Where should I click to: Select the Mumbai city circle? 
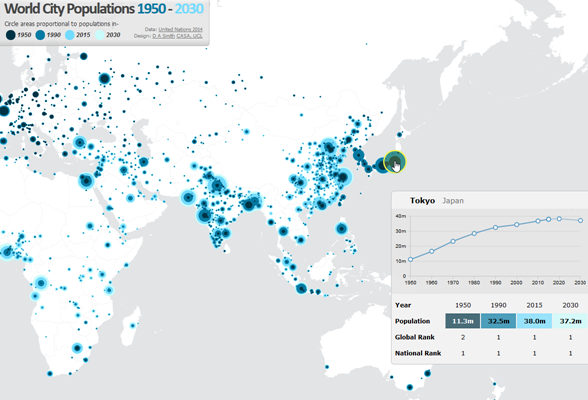coord(205,216)
